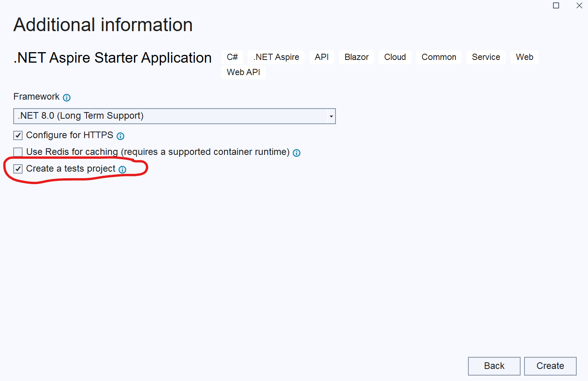Click the Framework info icon

coord(67,97)
